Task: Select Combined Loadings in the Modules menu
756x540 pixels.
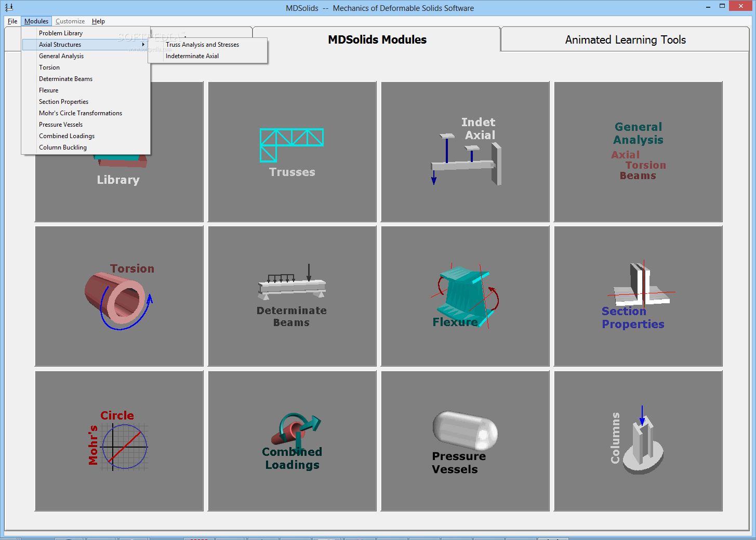Action: 86,136
